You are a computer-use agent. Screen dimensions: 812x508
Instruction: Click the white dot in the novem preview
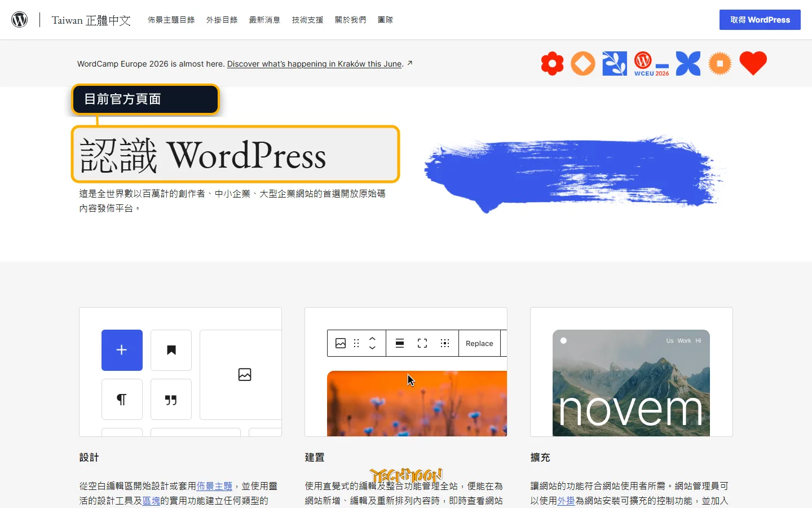tap(563, 340)
